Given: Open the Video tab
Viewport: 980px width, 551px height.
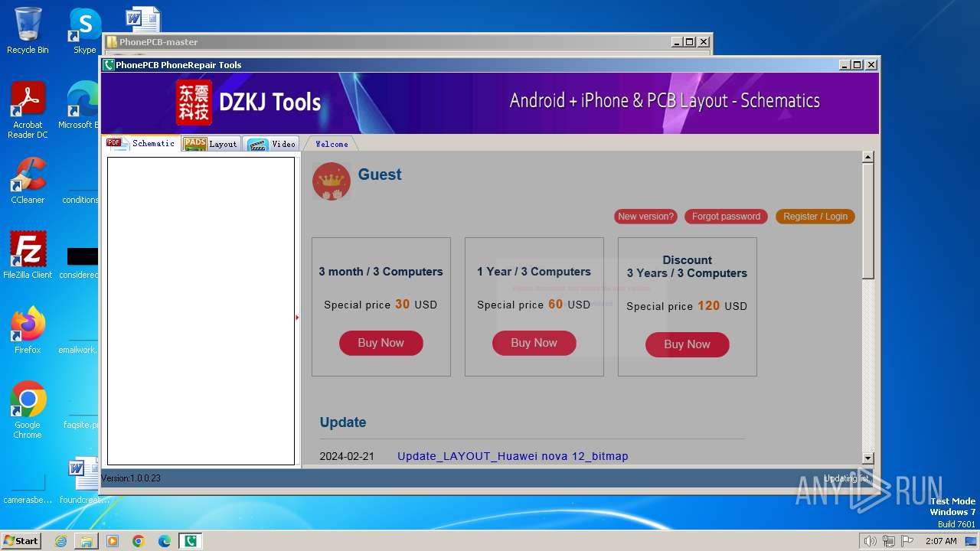Looking at the screenshot, I should (x=272, y=144).
